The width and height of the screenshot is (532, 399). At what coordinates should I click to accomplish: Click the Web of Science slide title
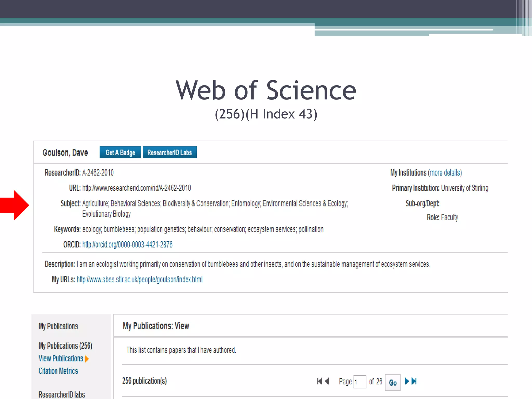(266, 90)
